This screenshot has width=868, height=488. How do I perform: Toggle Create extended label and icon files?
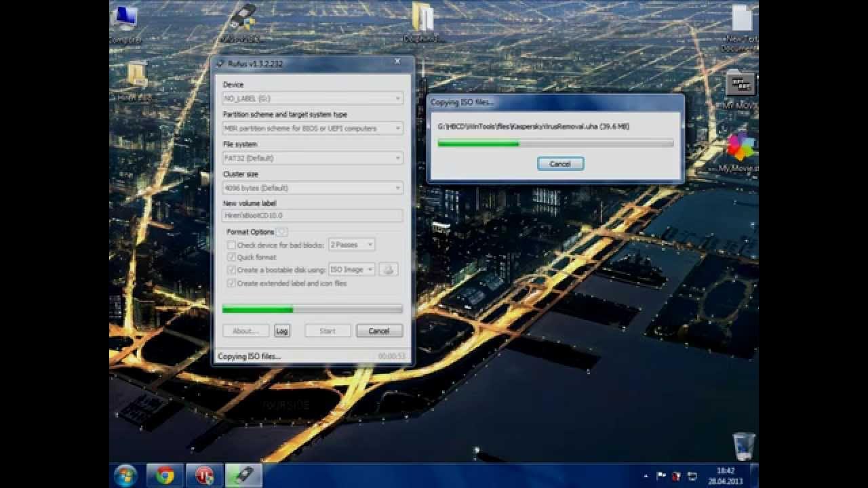[231, 283]
